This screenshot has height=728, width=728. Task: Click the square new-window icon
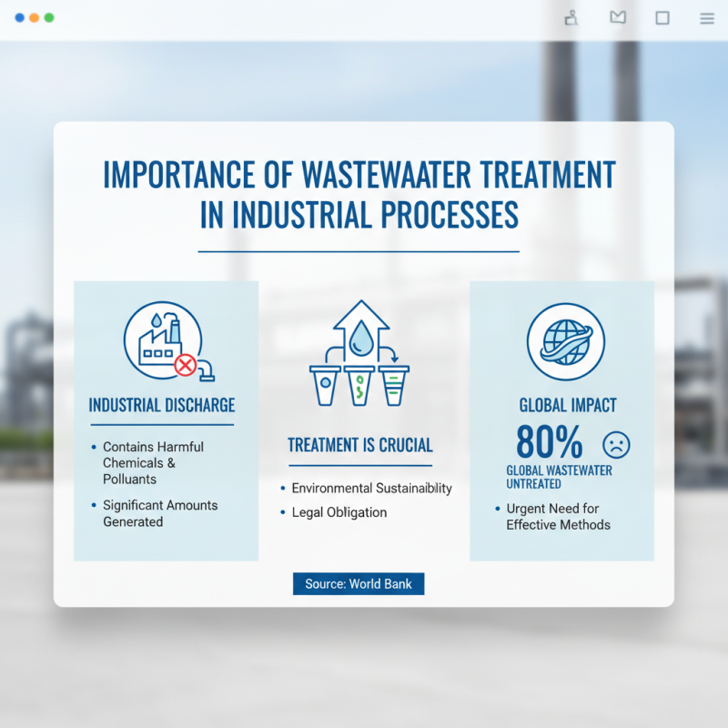pyautogui.click(x=662, y=18)
